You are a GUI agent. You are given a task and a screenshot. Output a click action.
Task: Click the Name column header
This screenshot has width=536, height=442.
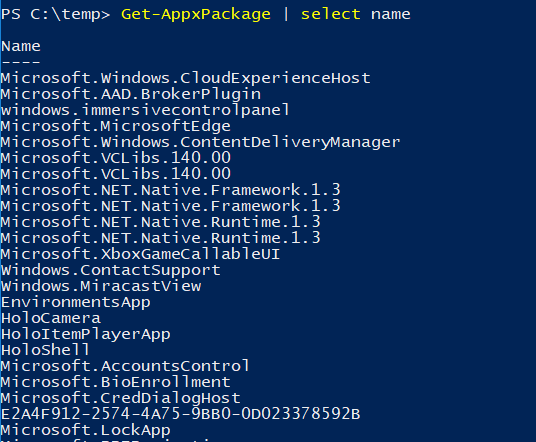[21, 46]
